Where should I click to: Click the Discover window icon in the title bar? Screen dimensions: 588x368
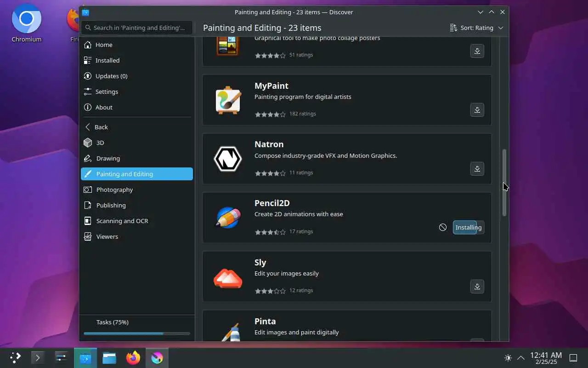coord(85,12)
